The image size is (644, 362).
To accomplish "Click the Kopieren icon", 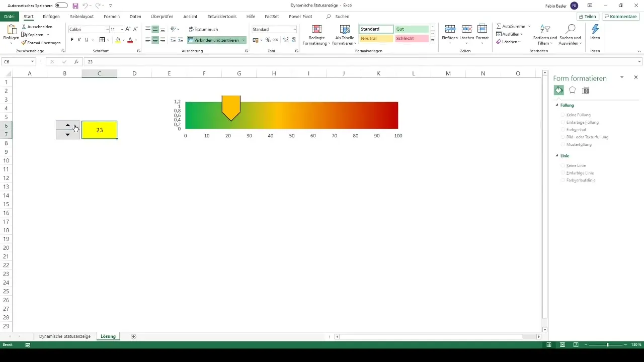I will (x=24, y=35).
